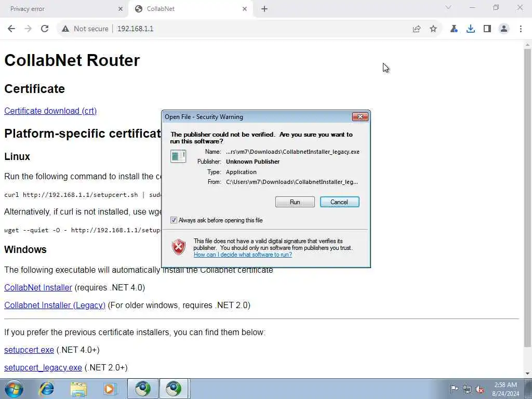This screenshot has width=532, height=399.
Task: Click the Not secure warning icon
Action: (x=65, y=29)
